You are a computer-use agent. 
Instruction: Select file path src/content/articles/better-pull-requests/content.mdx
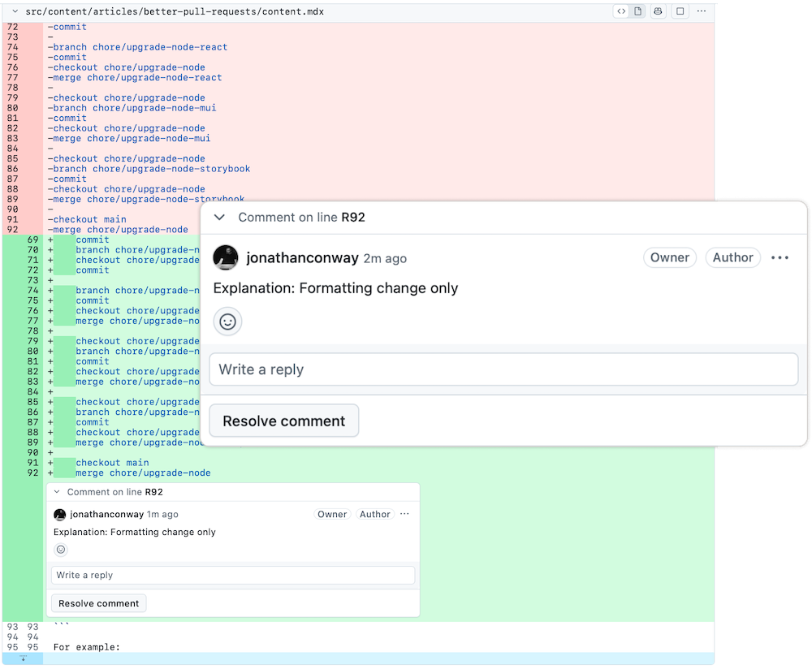(175, 11)
